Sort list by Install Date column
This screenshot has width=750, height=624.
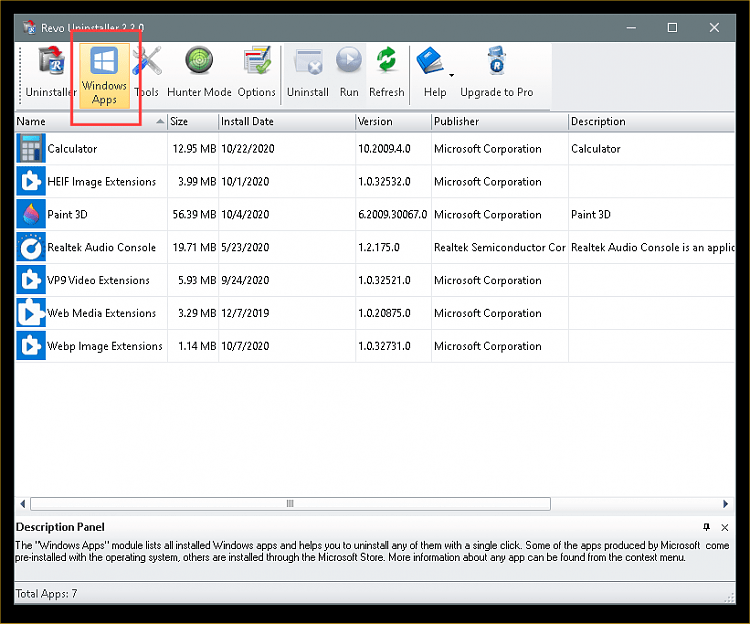287,121
